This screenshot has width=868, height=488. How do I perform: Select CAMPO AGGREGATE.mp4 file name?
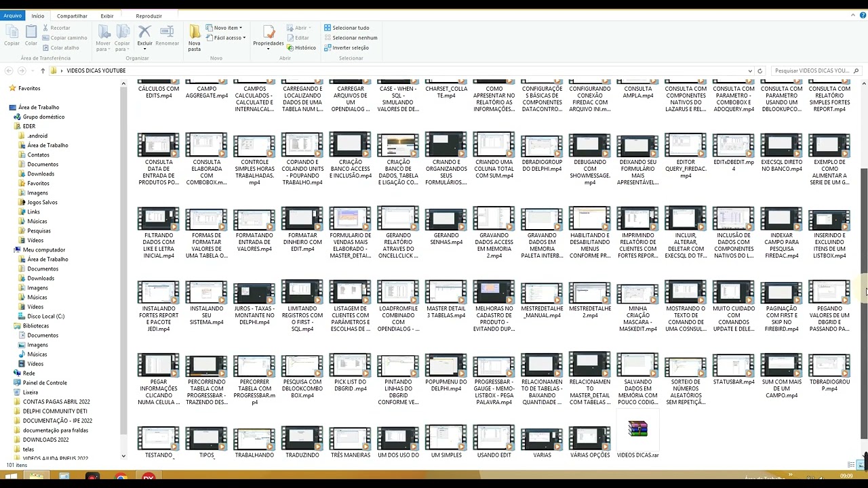coord(207,92)
